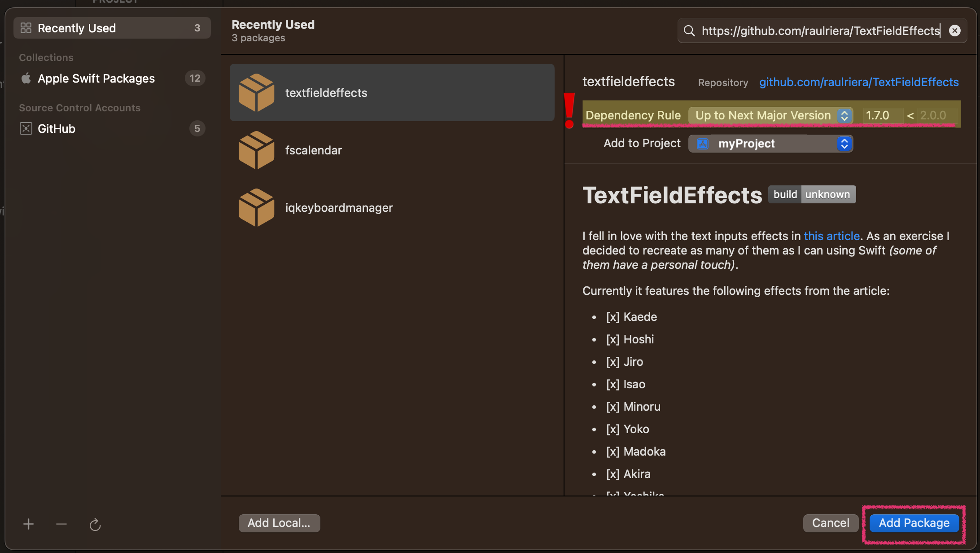Click the GitHub account icon
Screen dimensions: 980x553
26,128
